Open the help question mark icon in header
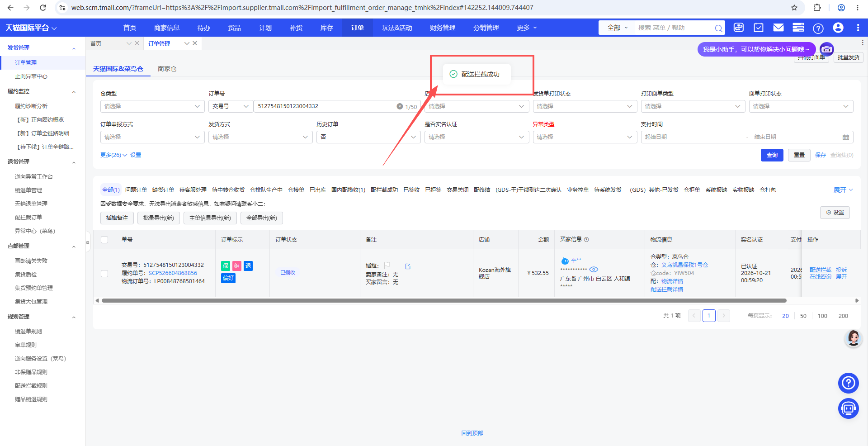The height and width of the screenshot is (446, 868). pos(818,28)
